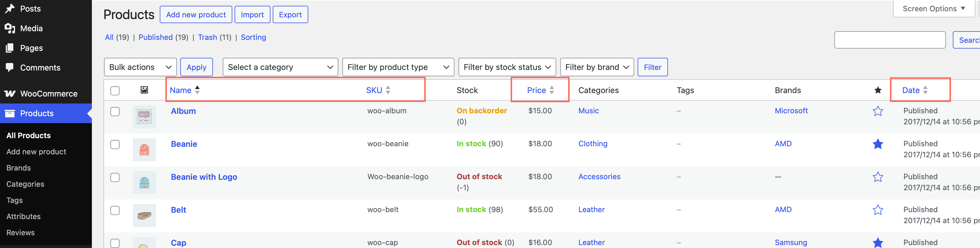Click the SKU column sort arrows
The height and width of the screenshot is (248, 980).
tap(388, 90)
